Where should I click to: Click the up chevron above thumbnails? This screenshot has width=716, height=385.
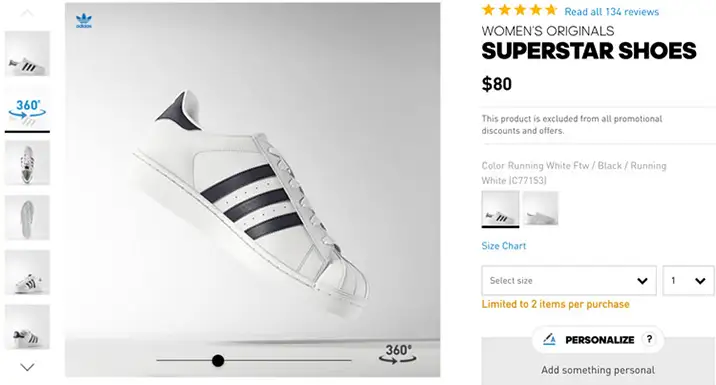click(27, 13)
